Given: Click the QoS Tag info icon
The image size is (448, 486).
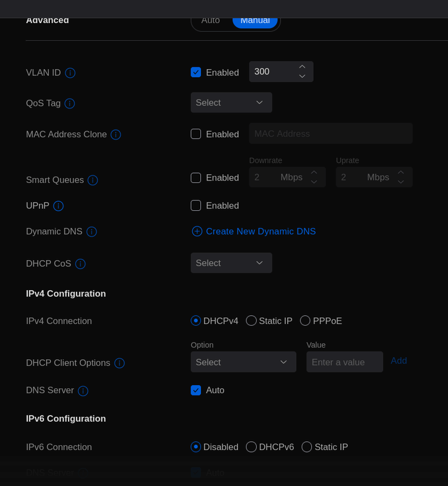Looking at the screenshot, I should click(69, 103).
